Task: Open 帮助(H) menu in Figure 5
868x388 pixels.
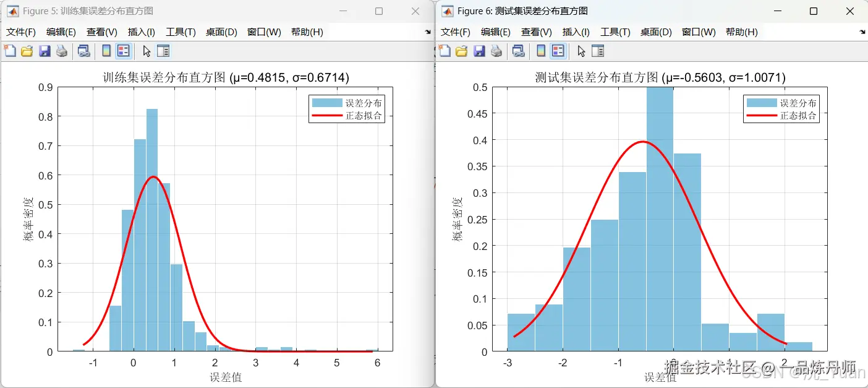Action: click(307, 32)
